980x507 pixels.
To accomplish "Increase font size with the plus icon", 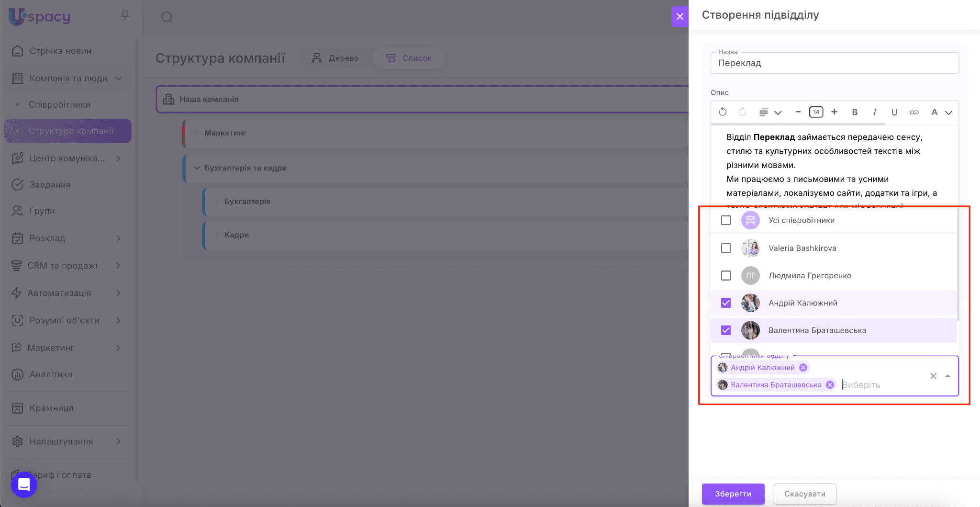I will 835,112.
